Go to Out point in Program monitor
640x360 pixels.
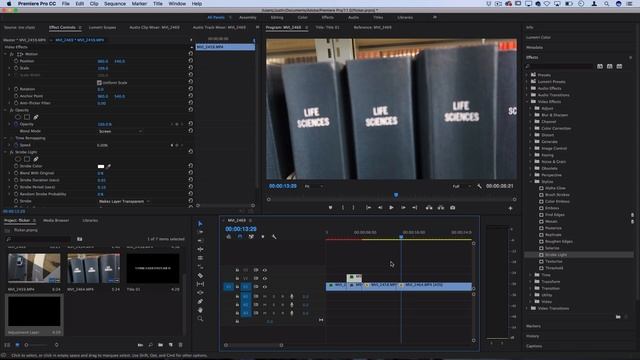pos(415,208)
